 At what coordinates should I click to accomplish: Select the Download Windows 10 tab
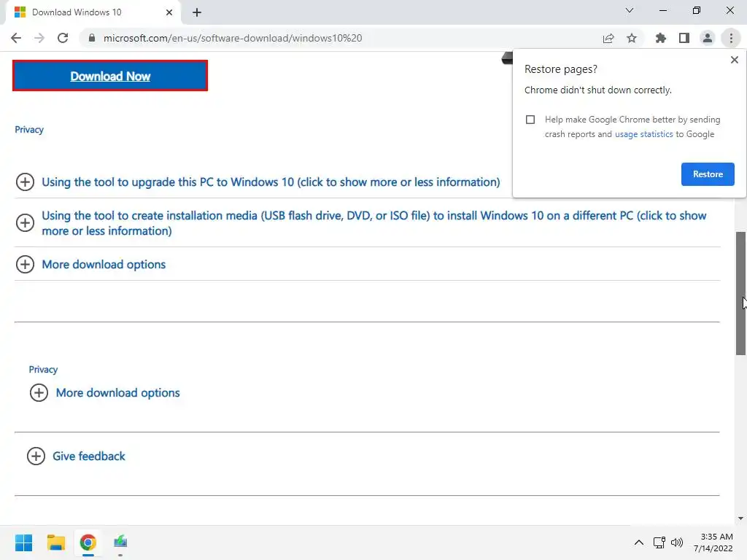[x=93, y=12]
